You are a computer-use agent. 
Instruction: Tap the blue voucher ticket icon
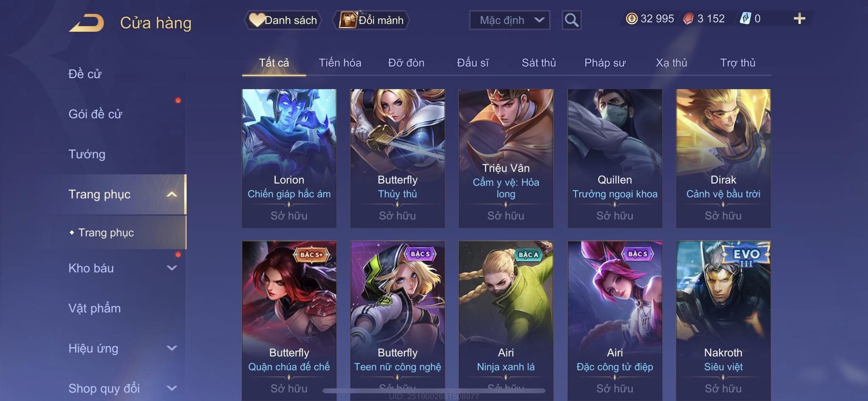(746, 19)
